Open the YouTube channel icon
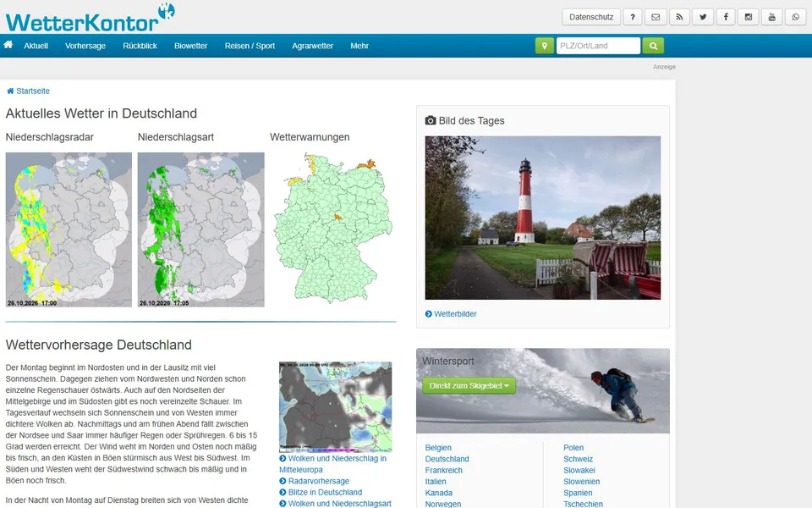This screenshot has width=812, height=508. pyautogui.click(x=771, y=17)
